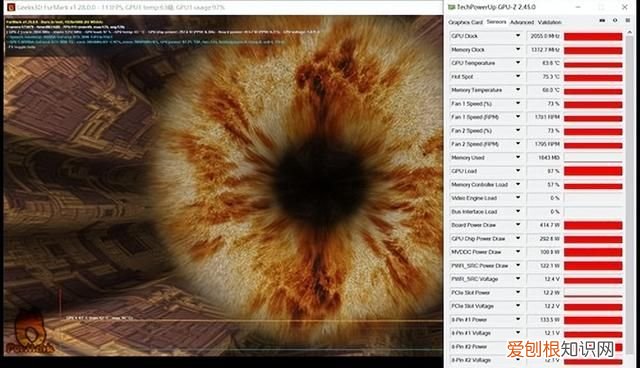Go to the Validation tab
This screenshot has height=368, width=640.
[x=549, y=22]
